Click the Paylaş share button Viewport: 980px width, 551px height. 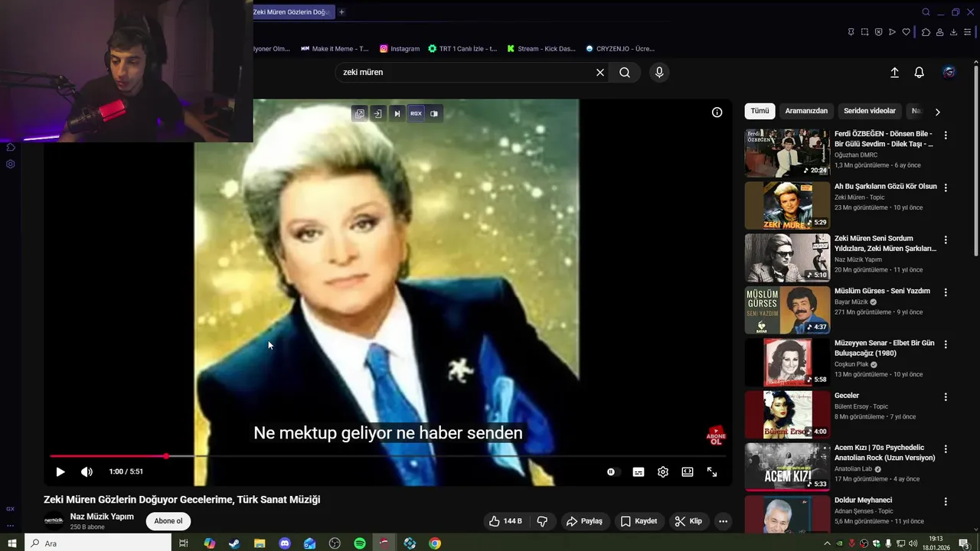tap(584, 521)
